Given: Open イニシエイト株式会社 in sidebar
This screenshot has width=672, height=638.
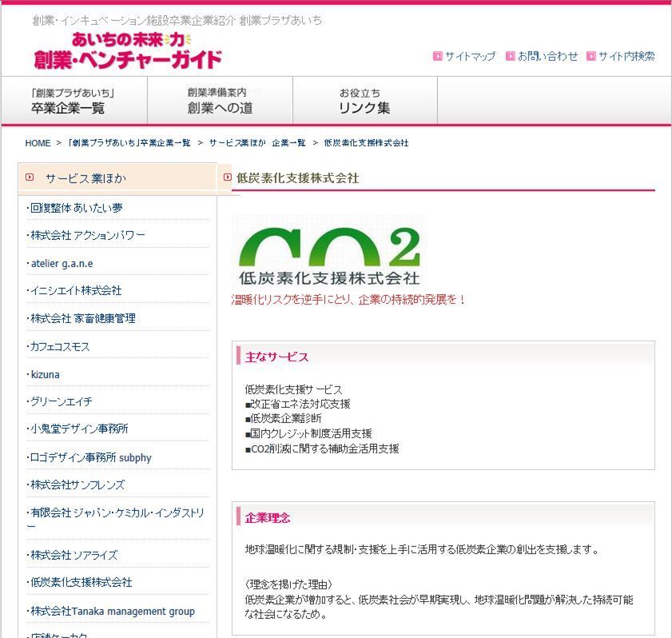Looking at the screenshot, I should pyautogui.click(x=76, y=291).
